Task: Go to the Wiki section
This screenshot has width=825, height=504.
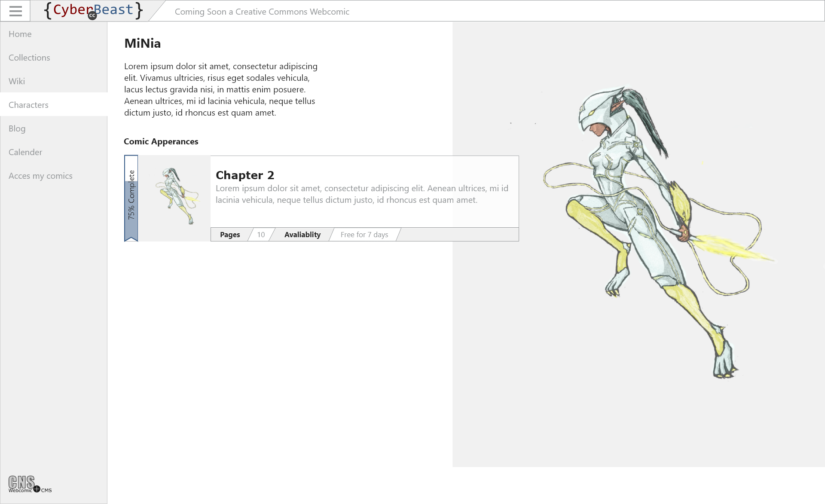Action: click(x=17, y=81)
